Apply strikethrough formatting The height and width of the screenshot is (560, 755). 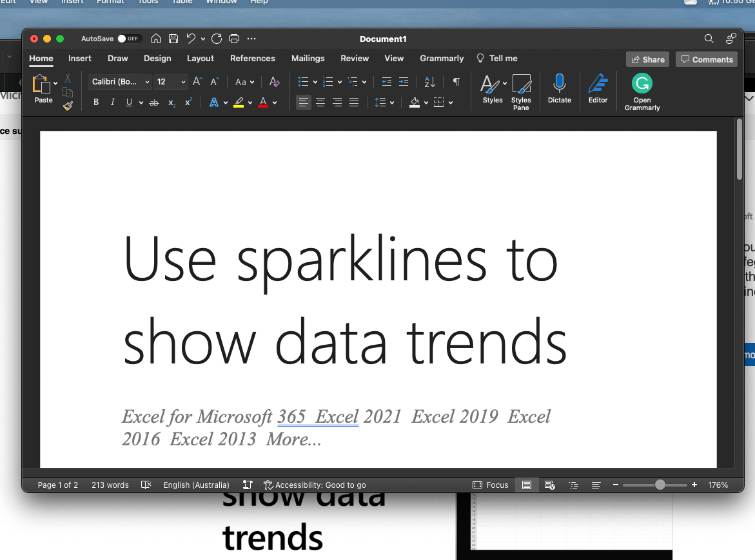pyautogui.click(x=154, y=102)
